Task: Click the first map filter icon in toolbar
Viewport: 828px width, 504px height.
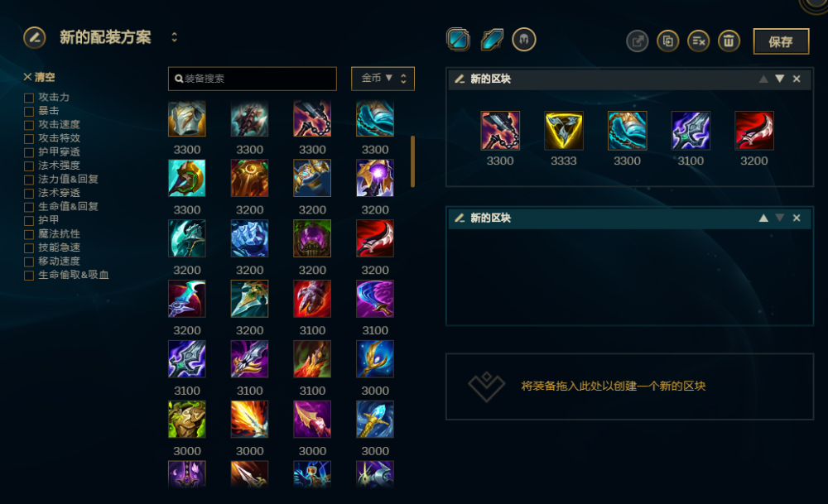Action: [x=458, y=40]
